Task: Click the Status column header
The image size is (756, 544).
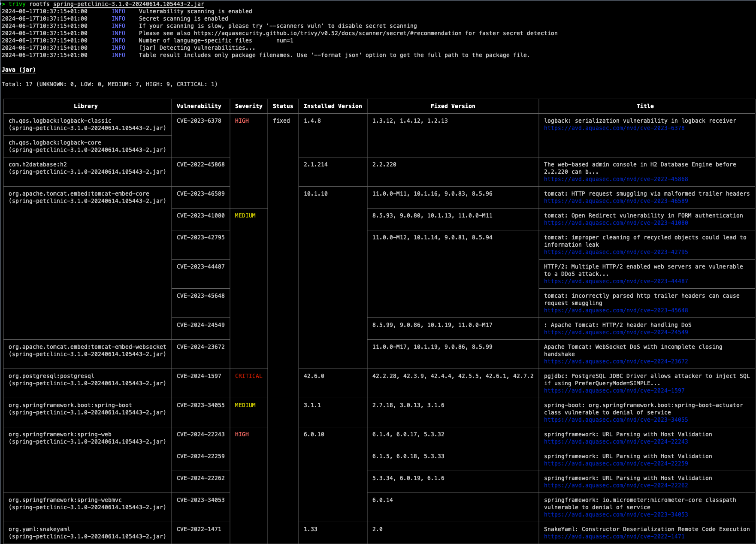Action: (283, 106)
